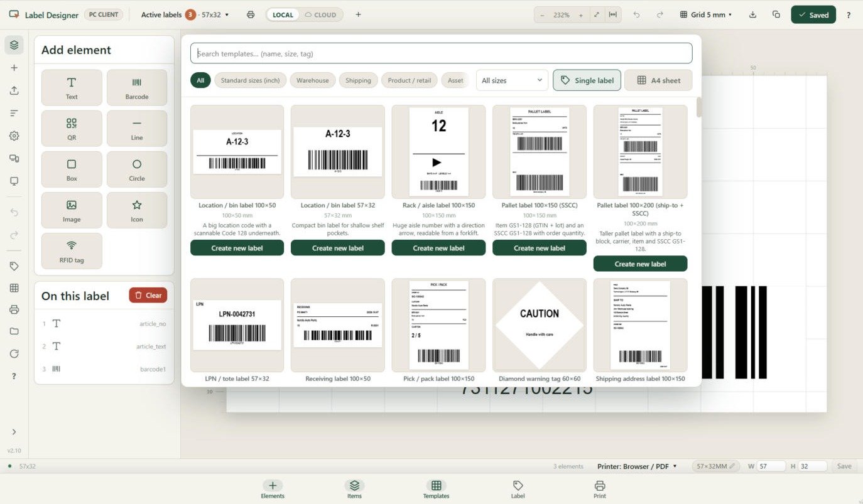
Task: Click the redo arrow in top toolbar
Action: pyautogui.click(x=659, y=14)
